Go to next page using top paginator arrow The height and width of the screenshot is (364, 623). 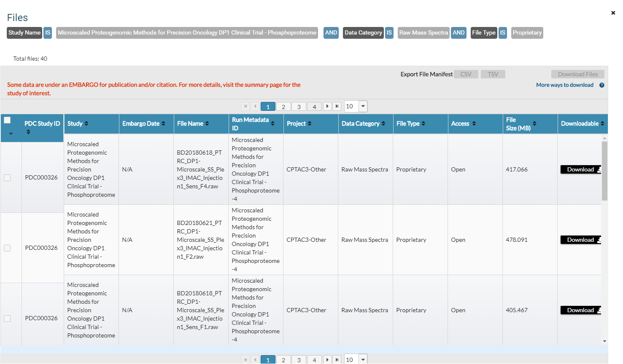pos(327,106)
